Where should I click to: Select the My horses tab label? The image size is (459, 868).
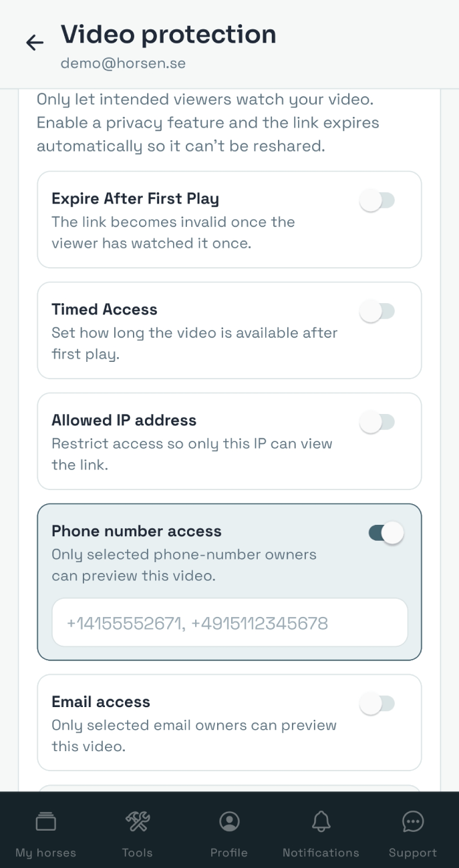pyautogui.click(x=45, y=853)
